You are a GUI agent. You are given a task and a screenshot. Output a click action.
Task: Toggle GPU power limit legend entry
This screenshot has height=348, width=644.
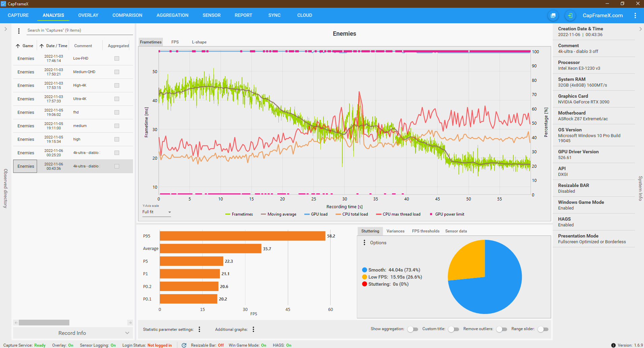tap(447, 214)
